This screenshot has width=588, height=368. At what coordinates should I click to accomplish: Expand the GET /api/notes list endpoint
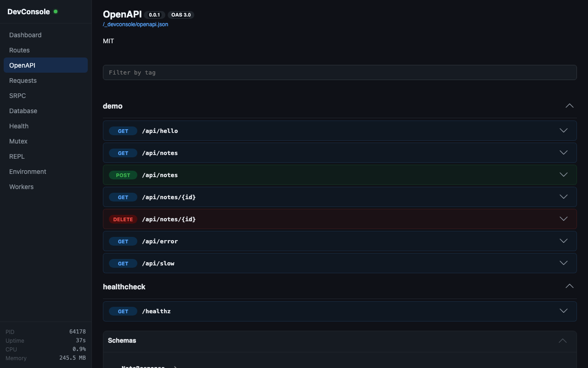[564, 153]
